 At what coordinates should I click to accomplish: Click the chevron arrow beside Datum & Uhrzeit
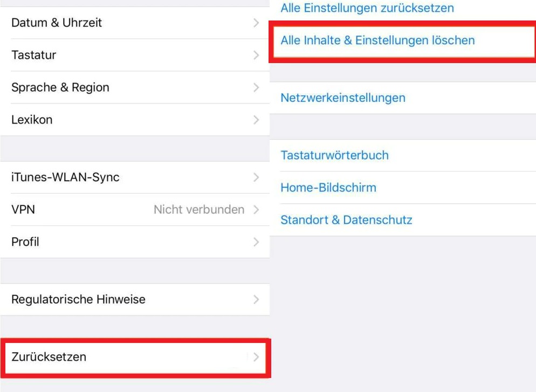(x=256, y=23)
